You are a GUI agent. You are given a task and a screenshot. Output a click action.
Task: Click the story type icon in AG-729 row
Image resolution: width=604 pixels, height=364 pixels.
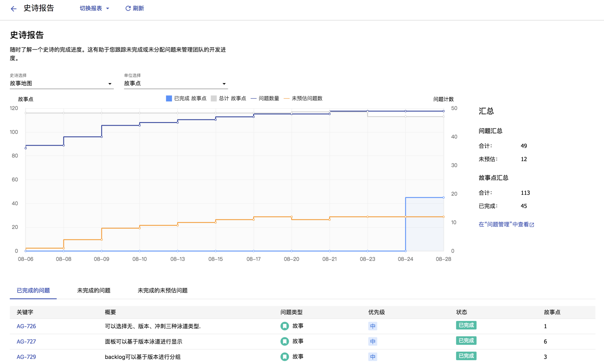[285, 357]
